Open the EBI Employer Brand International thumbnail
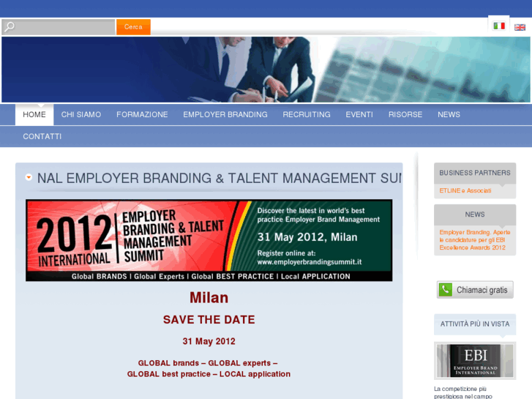The width and height of the screenshot is (532, 399). pyautogui.click(x=475, y=361)
